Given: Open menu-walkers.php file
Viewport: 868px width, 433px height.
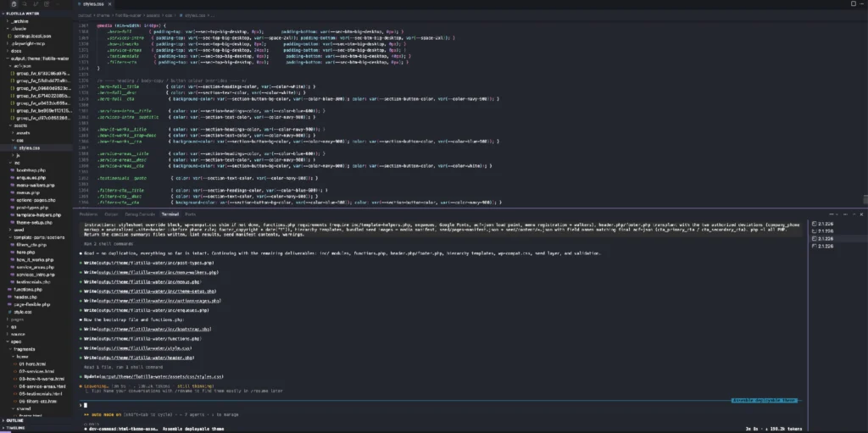Looking at the screenshot, I should coord(36,185).
